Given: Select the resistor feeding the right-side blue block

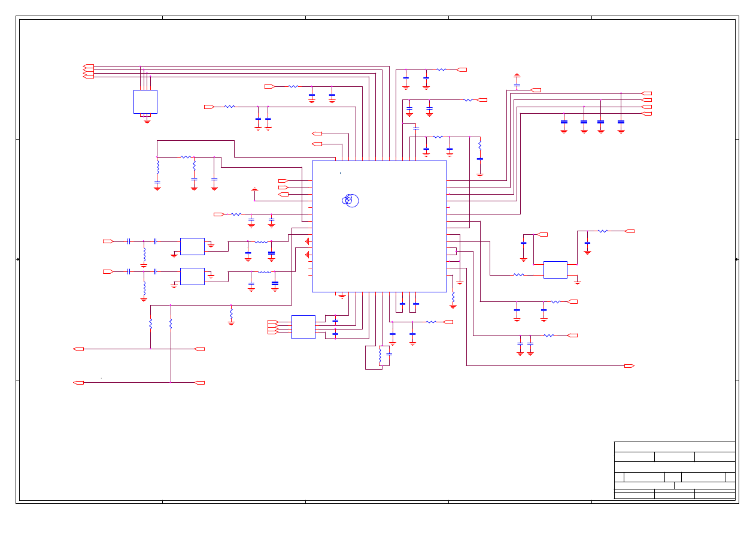Looking at the screenshot, I should [518, 275].
